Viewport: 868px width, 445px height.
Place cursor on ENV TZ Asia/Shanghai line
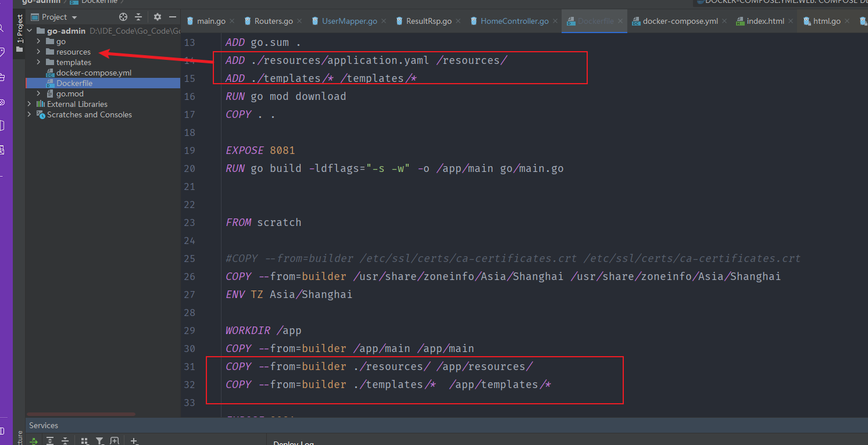289,295
